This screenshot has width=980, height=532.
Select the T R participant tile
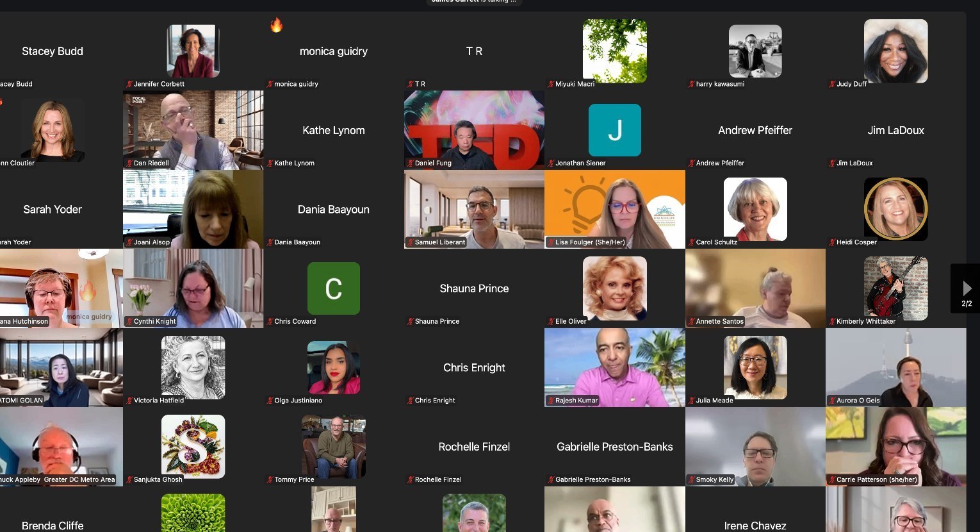tap(474, 51)
